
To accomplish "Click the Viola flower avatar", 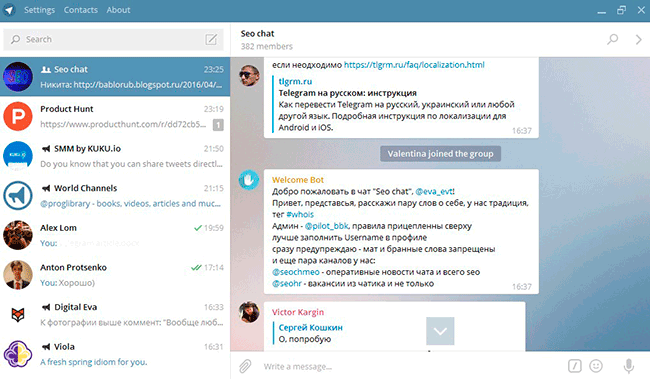I will pyautogui.click(x=18, y=354).
